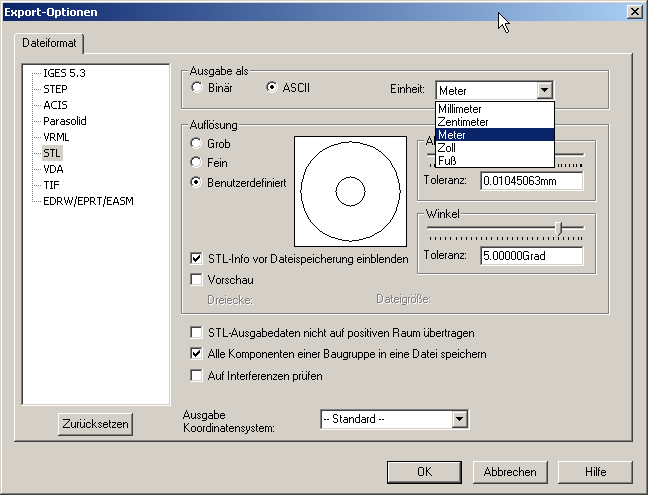
Task: Choose Fein resolution radio button
Action: [197, 163]
